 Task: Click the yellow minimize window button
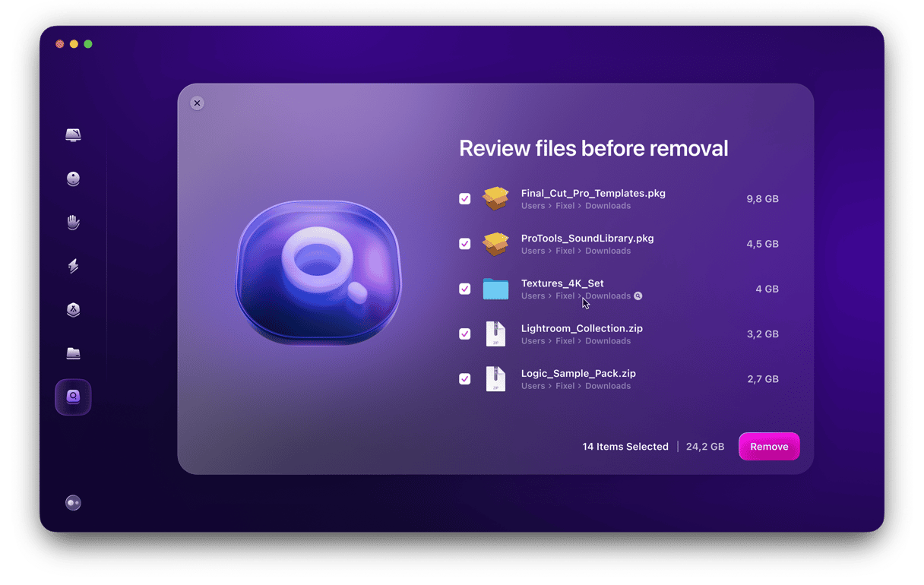(74, 44)
